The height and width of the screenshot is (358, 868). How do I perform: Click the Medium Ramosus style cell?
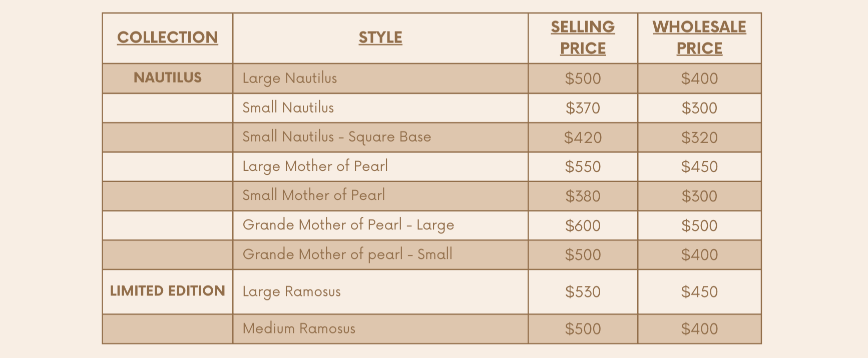click(380, 329)
